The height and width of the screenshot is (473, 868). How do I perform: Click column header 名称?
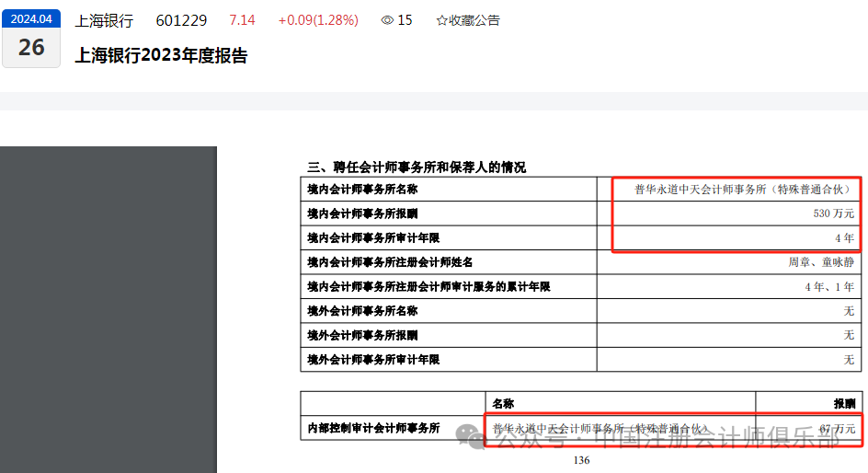coord(503,404)
